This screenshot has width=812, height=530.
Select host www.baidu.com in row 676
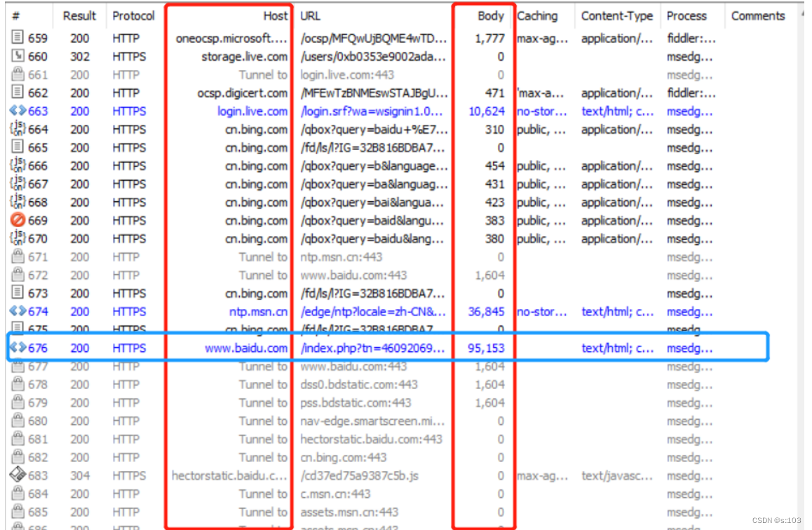[x=246, y=348]
